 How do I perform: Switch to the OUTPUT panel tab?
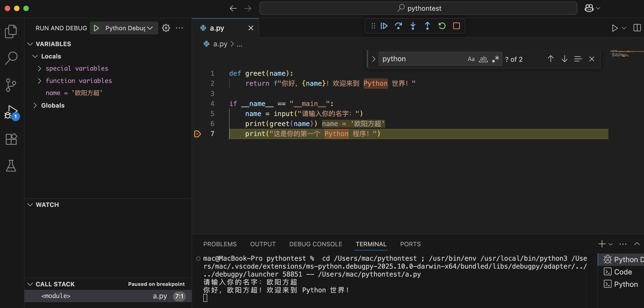click(263, 244)
